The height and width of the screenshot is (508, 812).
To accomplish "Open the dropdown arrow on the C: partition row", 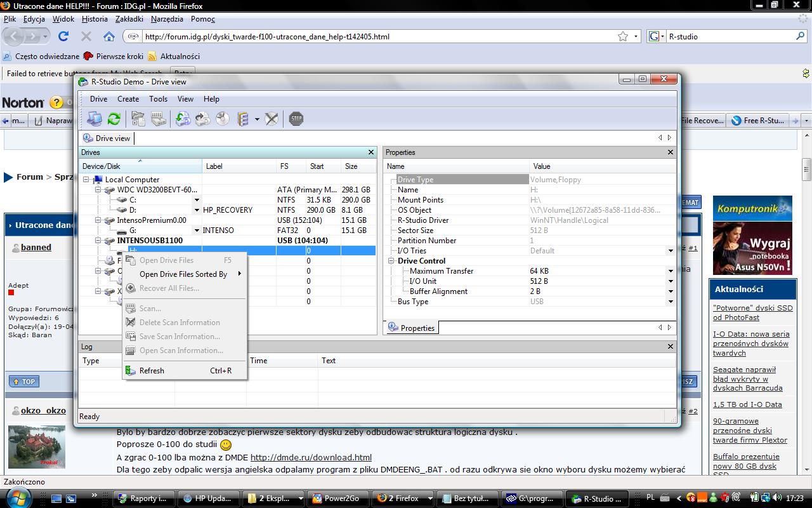I will pyautogui.click(x=197, y=200).
